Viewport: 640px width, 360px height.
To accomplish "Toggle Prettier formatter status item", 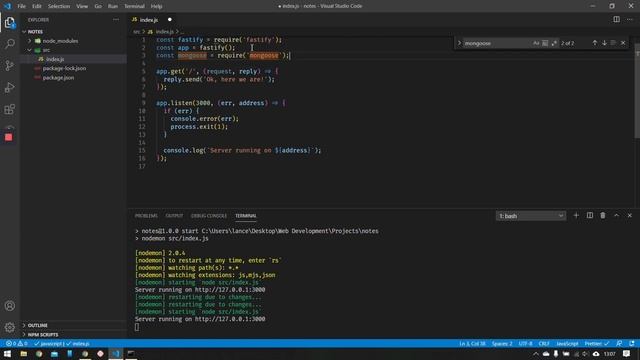I will point(597,344).
